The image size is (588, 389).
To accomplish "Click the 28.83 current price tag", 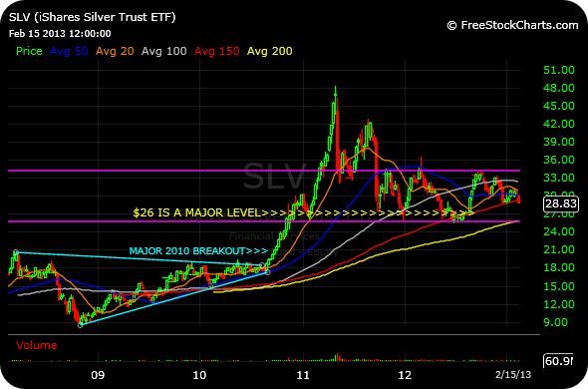I will [x=561, y=203].
